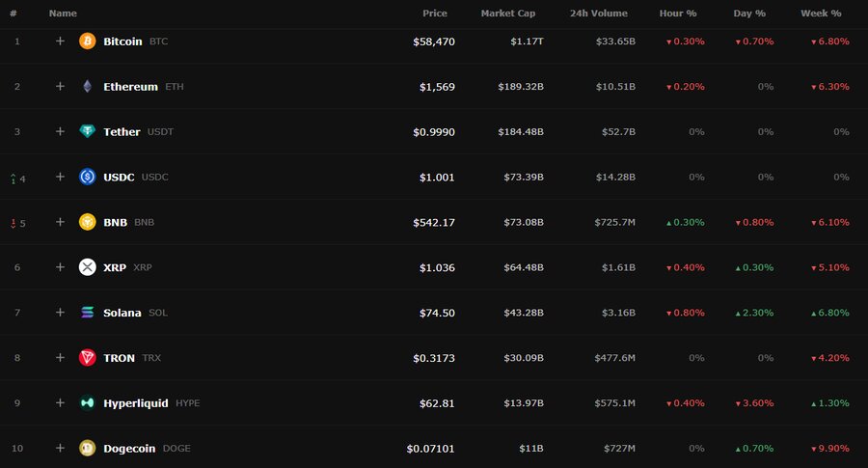868x468 pixels.
Task: Click the TRON red logo icon
Action: click(x=87, y=358)
